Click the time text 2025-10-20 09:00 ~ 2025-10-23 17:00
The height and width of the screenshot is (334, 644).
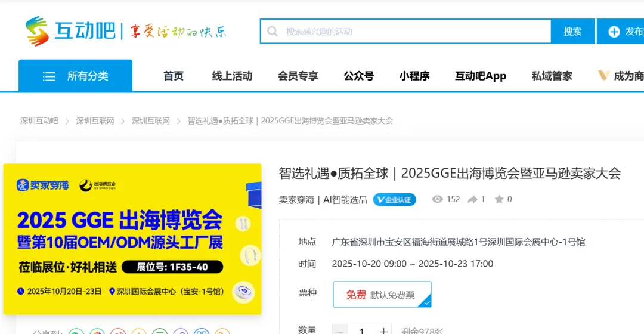[413, 264]
